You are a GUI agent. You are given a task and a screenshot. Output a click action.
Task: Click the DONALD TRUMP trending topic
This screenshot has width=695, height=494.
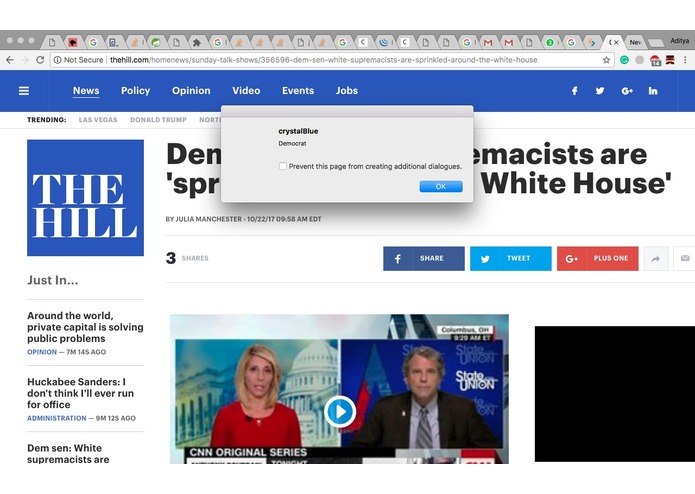pyautogui.click(x=158, y=120)
